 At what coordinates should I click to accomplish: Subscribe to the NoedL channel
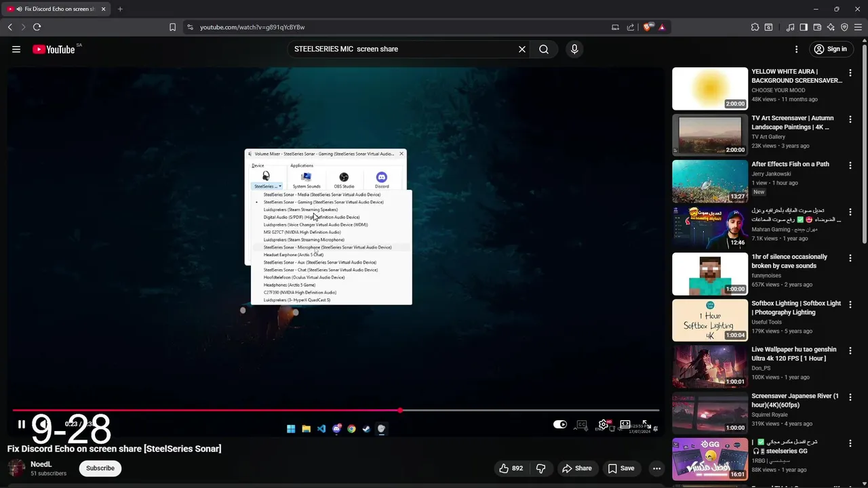pos(100,468)
